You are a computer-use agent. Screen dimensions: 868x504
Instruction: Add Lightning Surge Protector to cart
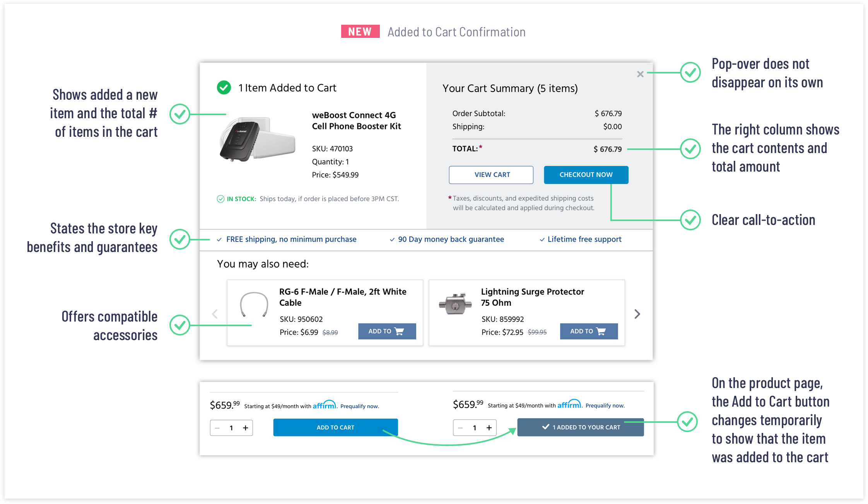click(x=588, y=331)
